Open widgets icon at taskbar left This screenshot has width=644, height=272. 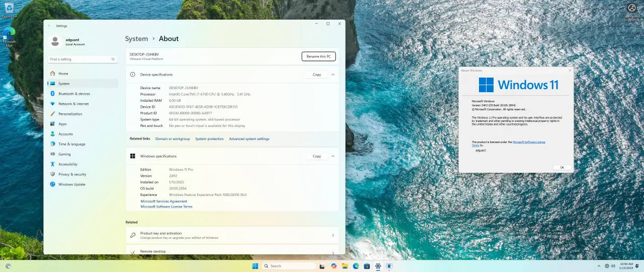(x=8, y=266)
